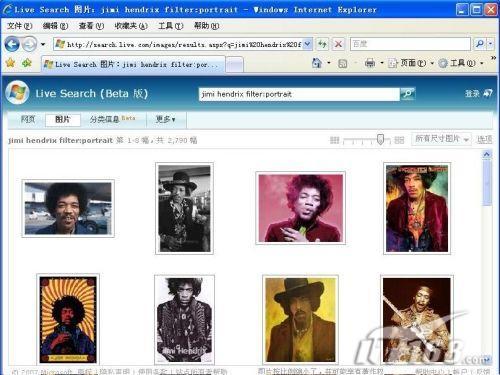Expand the Print options dropdown arrow
Screen dimensions: 500x375
point(382,63)
